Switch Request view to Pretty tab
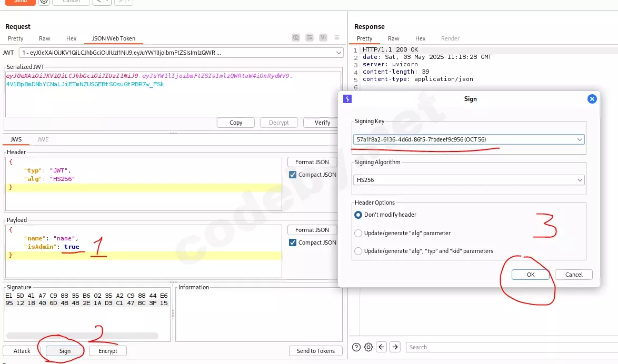The width and height of the screenshot is (618, 364). 15,38
